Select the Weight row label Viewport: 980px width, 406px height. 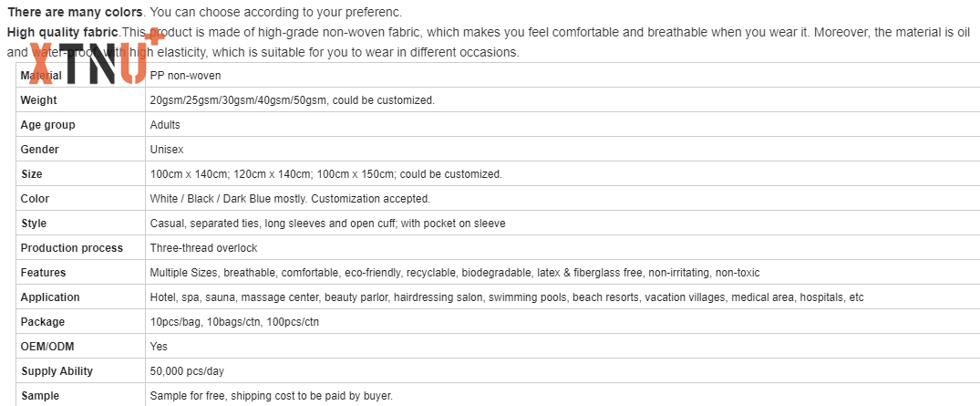(x=39, y=100)
